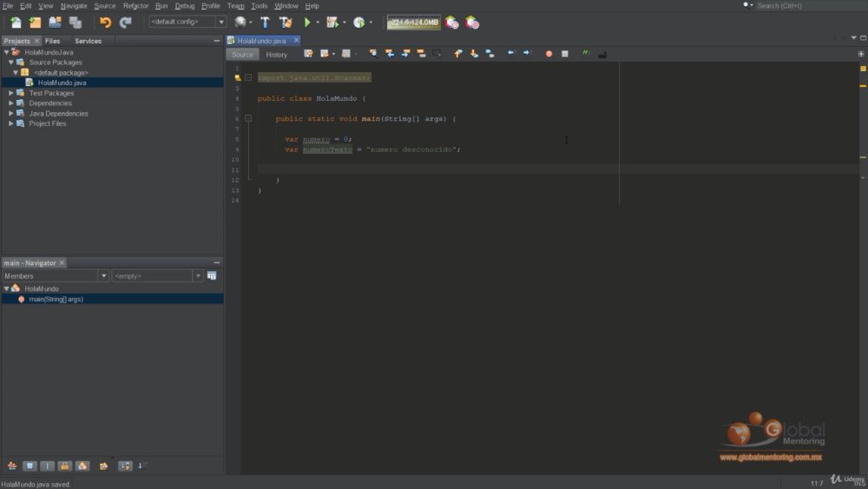Click the Previous Bookmark icon
868x489 pixels.
click(457, 54)
